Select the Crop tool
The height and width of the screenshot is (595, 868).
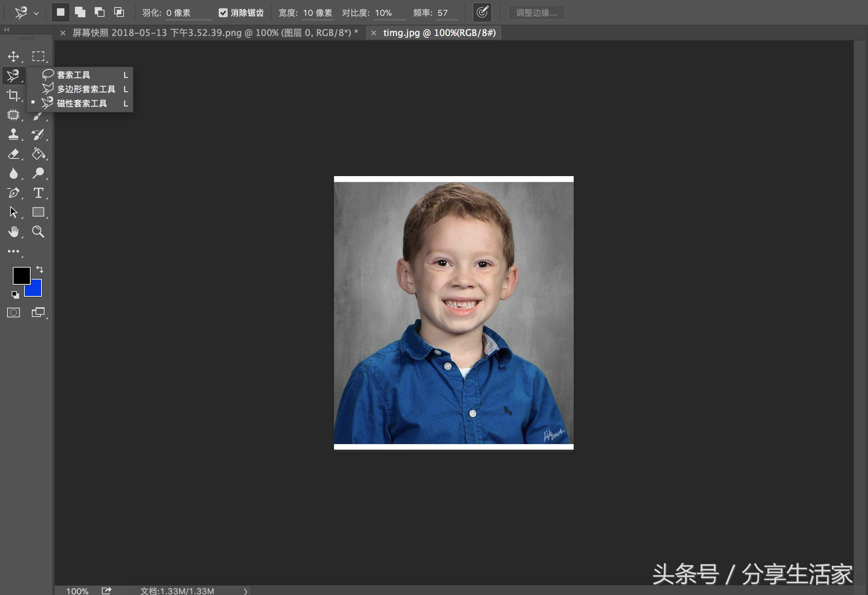[x=14, y=96]
